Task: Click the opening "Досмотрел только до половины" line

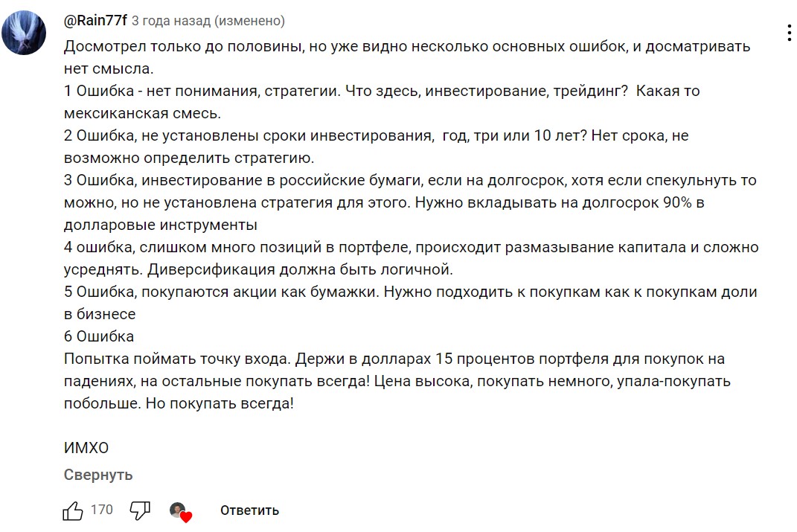Action: tap(407, 47)
